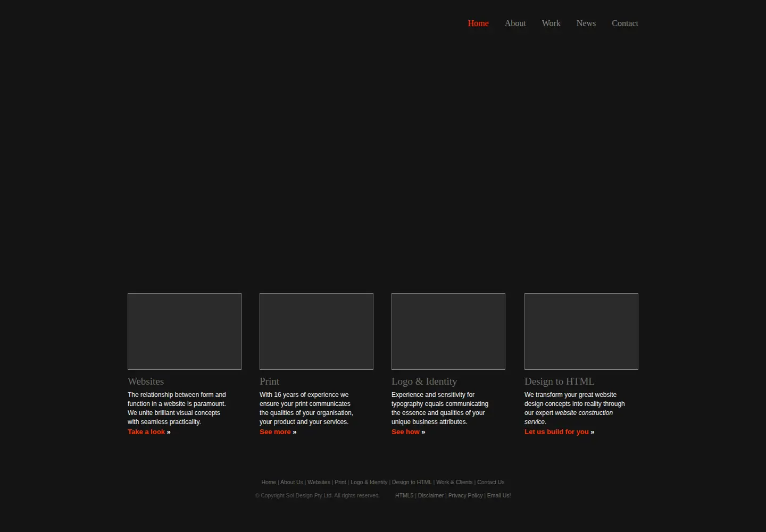Open footer Design to HTML link
The height and width of the screenshot is (532, 766).
[412, 483]
